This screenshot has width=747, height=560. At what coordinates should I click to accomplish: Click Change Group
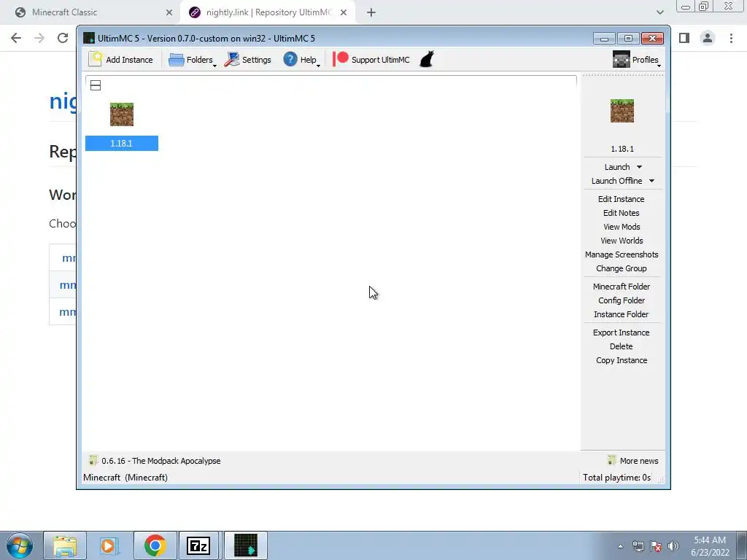pyautogui.click(x=622, y=268)
